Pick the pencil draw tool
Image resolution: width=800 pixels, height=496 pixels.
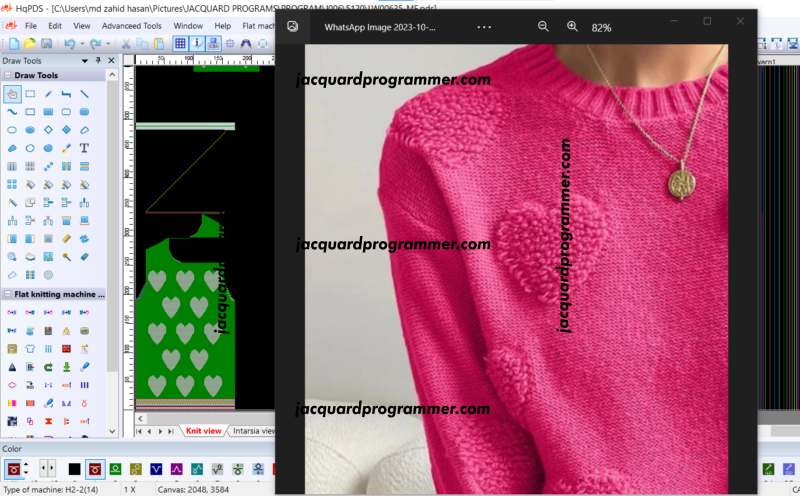pyautogui.click(x=48, y=94)
